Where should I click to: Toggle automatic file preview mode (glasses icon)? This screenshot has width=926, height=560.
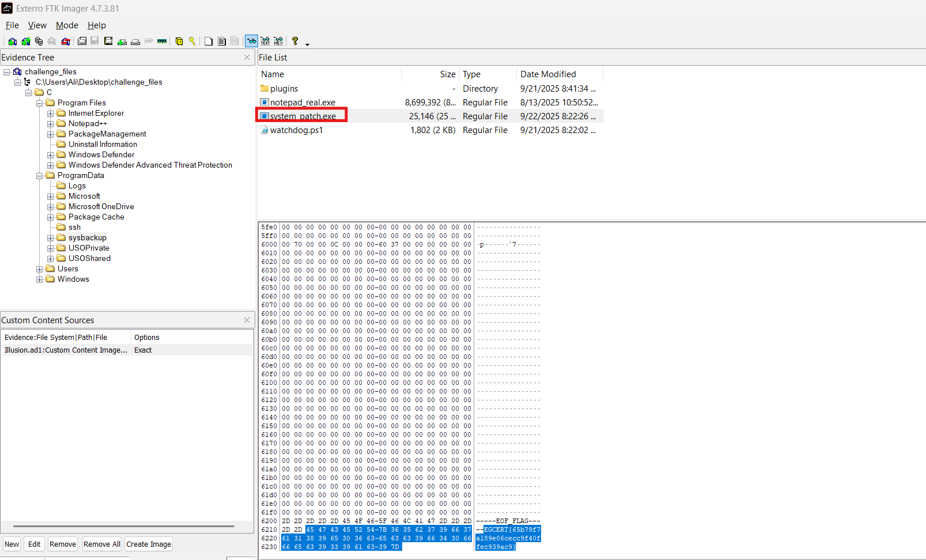point(251,41)
